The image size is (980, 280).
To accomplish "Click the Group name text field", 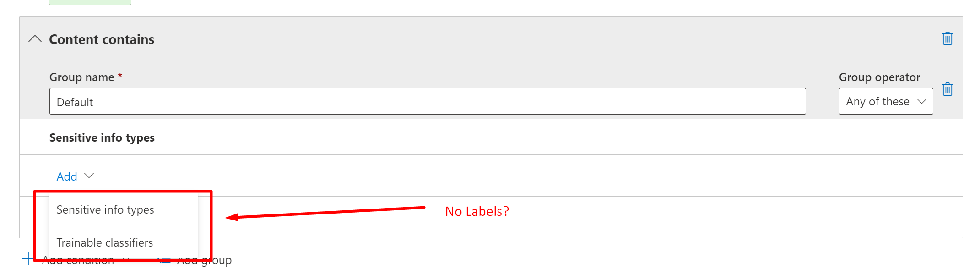I will click(427, 101).
